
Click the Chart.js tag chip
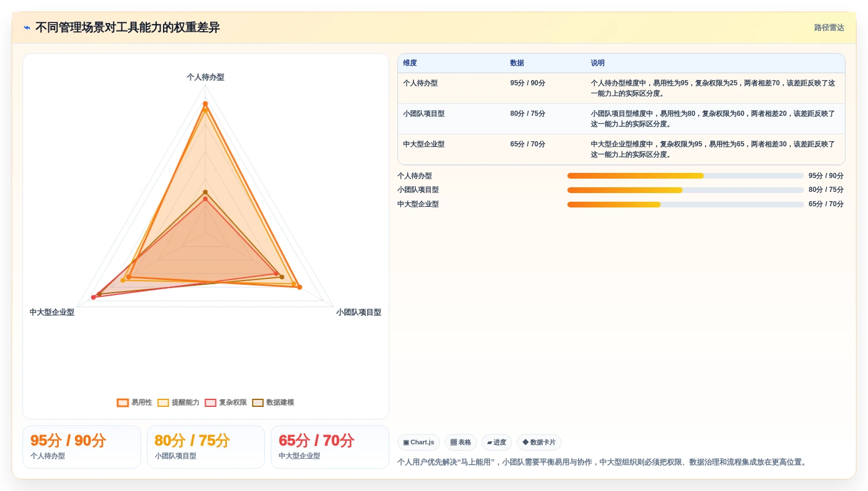pyautogui.click(x=419, y=443)
